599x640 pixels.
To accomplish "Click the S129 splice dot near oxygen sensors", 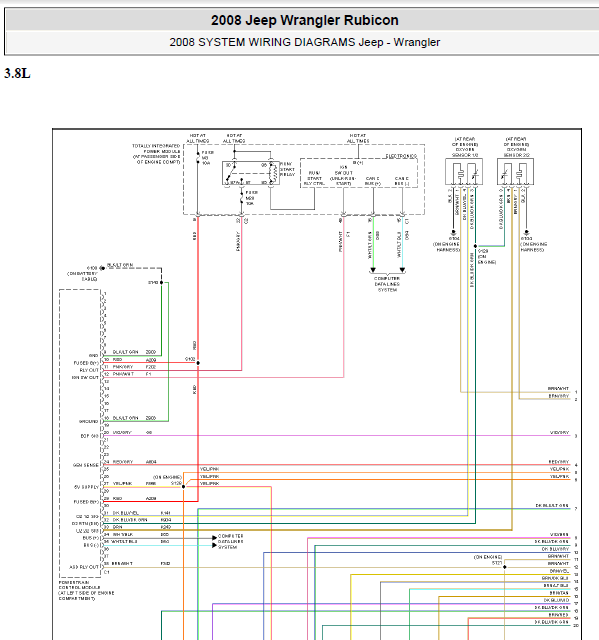I will [x=475, y=246].
